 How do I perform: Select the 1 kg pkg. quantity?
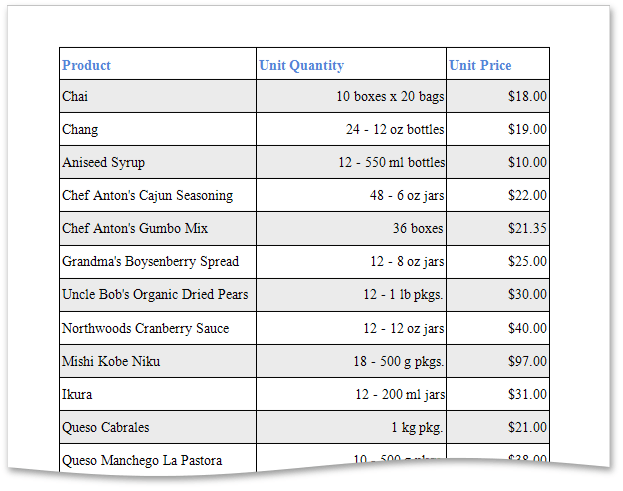click(x=418, y=427)
